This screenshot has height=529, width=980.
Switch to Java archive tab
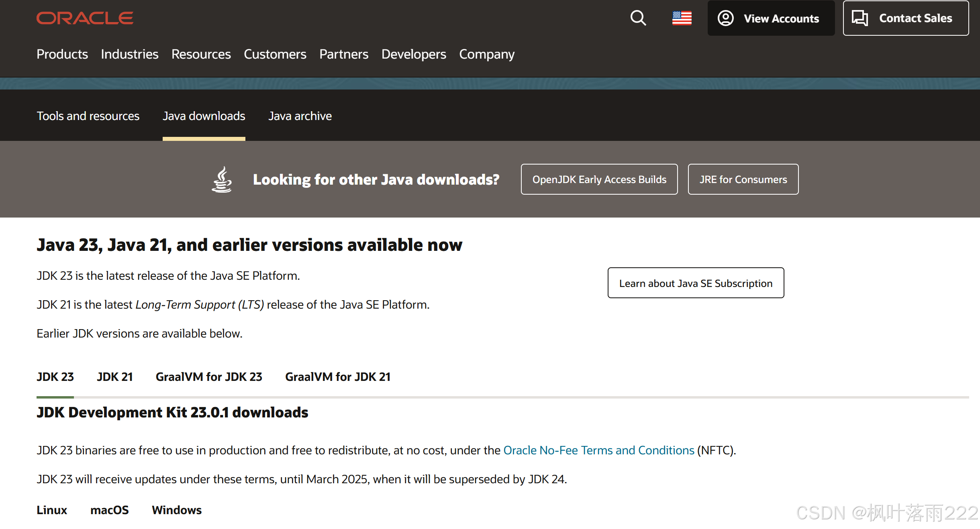pyautogui.click(x=300, y=116)
